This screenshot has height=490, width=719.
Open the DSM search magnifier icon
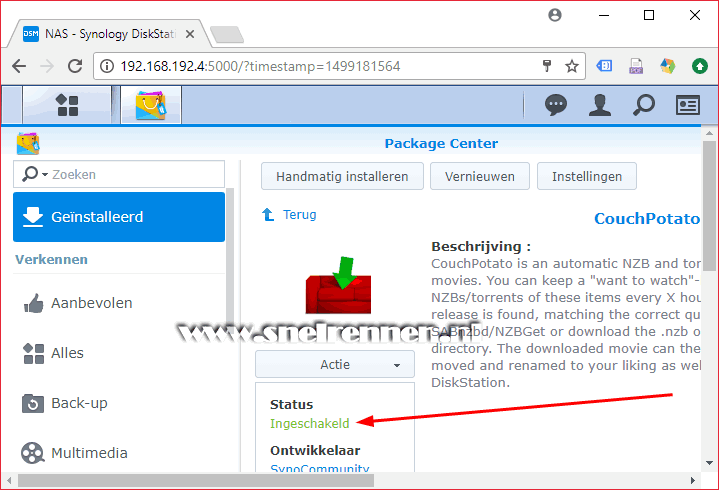[x=643, y=105]
